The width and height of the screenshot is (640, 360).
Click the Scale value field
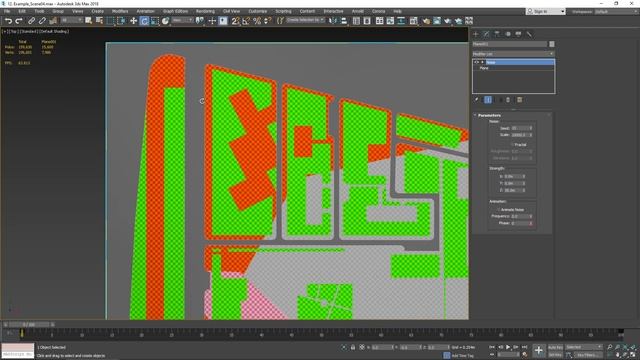coord(520,135)
